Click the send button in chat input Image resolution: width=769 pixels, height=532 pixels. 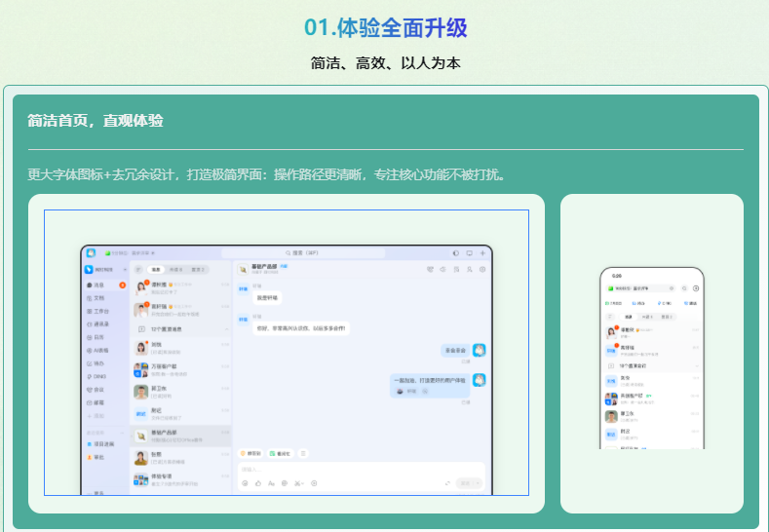tap(468, 482)
